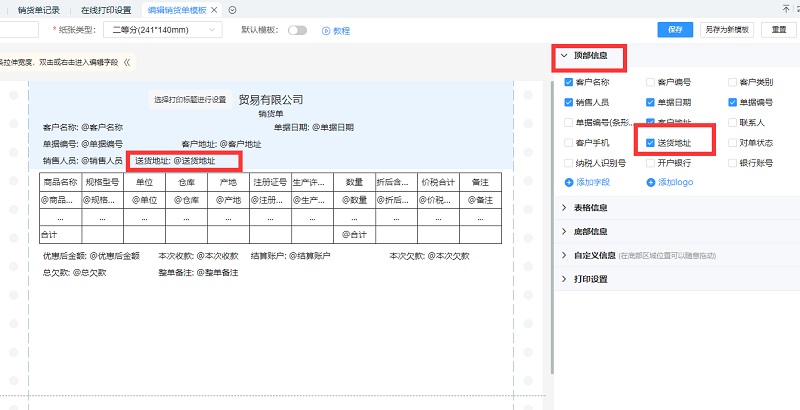The height and width of the screenshot is (410, 800).
Task: Collapse the 顶部信息 section
Action: [x=564, y=57]
